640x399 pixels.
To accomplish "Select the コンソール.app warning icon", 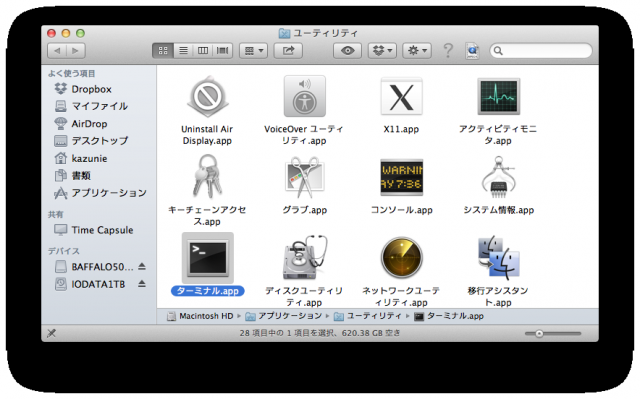I will [401, 177].
